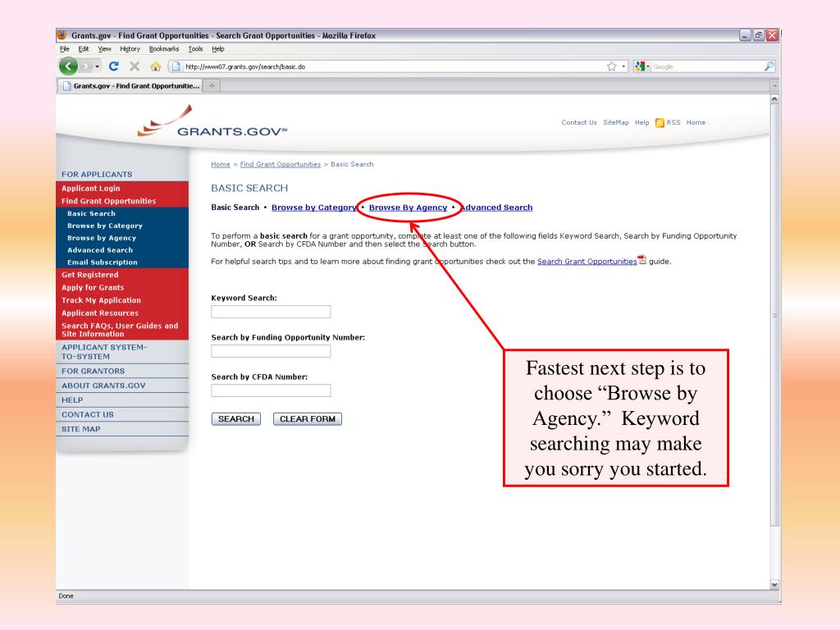Click the PDF icon beside guide link
The image size is (840, 630).
point(642,260)
